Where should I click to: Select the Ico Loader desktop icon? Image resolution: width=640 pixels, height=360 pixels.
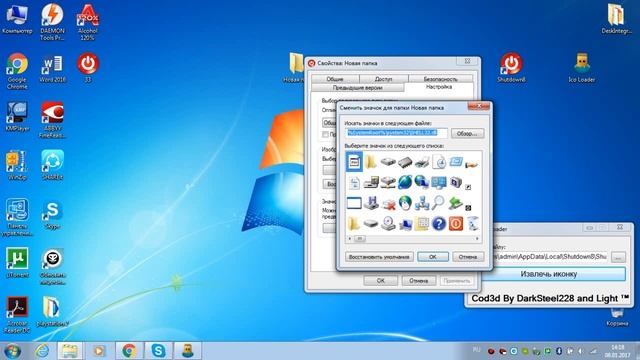581,68
